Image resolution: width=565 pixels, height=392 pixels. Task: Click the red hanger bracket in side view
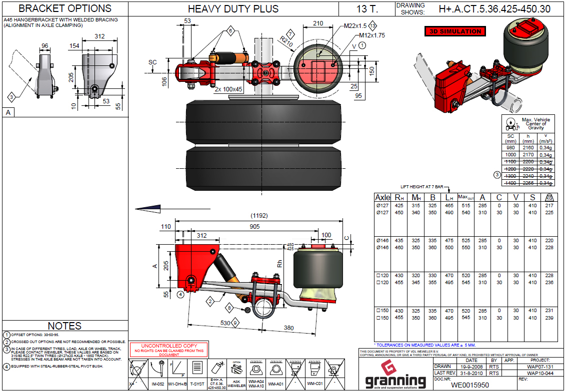pos(196,267)
